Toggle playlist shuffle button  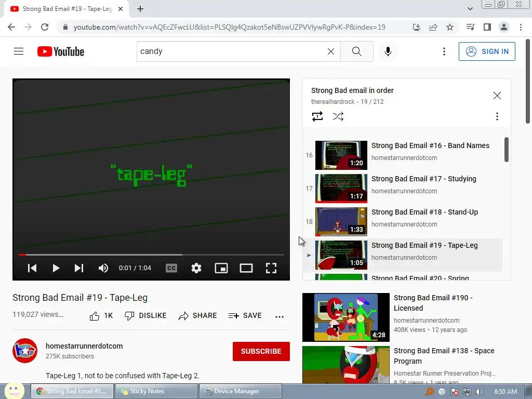(x=338, y=116)
